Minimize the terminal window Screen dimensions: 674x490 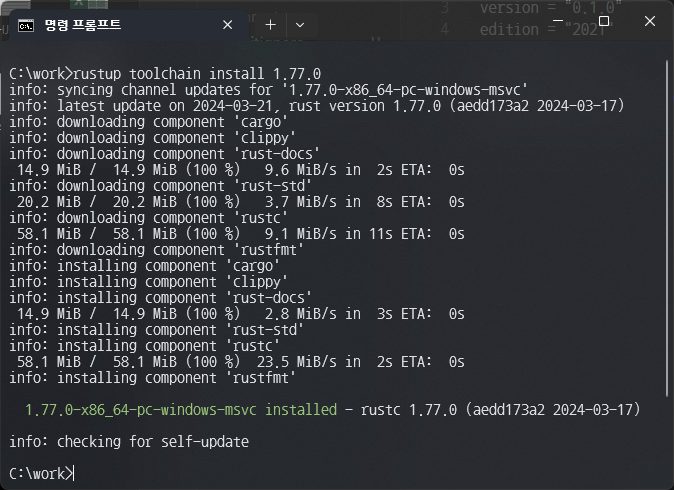click(x=558, y=21)
